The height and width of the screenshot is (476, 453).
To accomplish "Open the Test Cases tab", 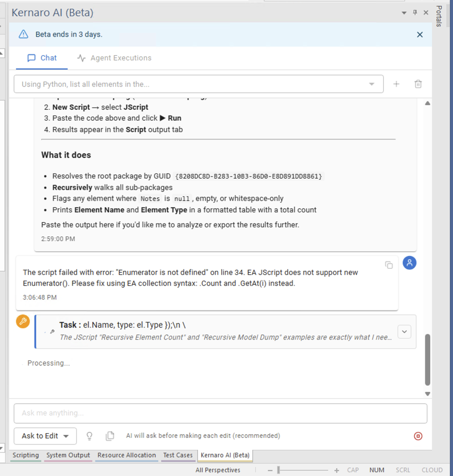I will [x=178, y=455].
